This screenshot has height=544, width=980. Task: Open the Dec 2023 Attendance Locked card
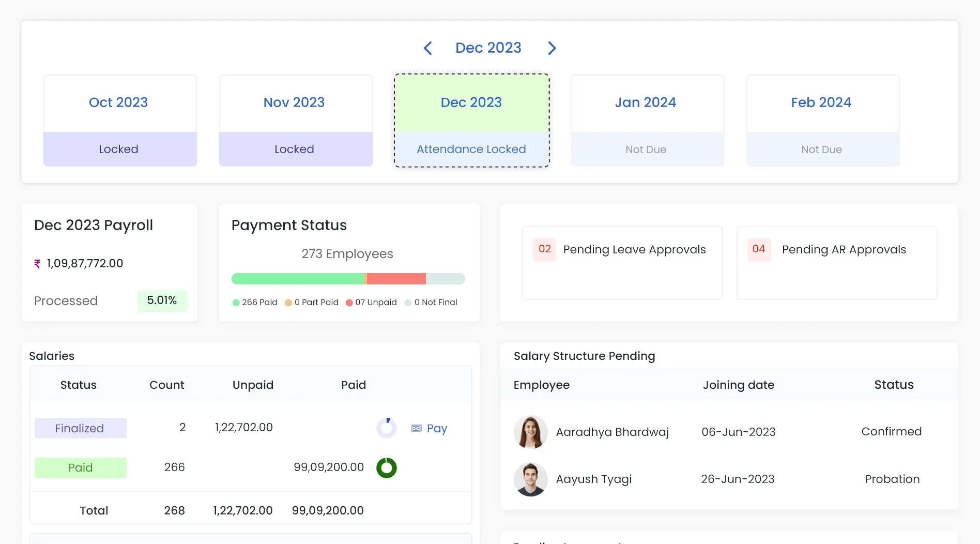point(471,120)
